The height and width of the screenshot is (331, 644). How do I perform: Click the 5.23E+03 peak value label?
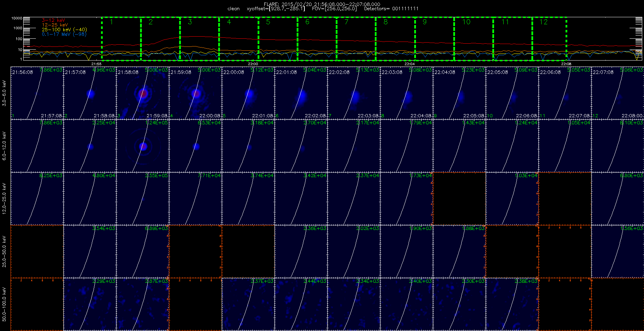[x=473, y=70]
